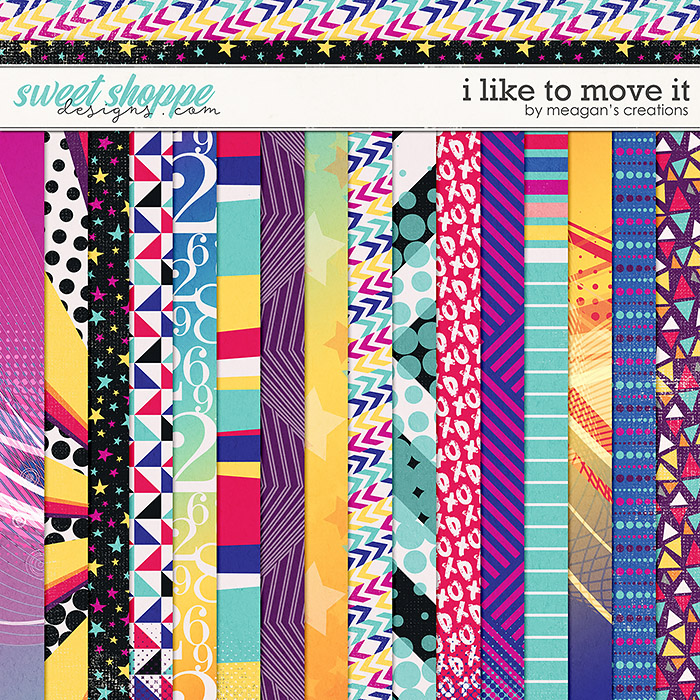Select the red paper with white XO pattern

tap(458, 415)
